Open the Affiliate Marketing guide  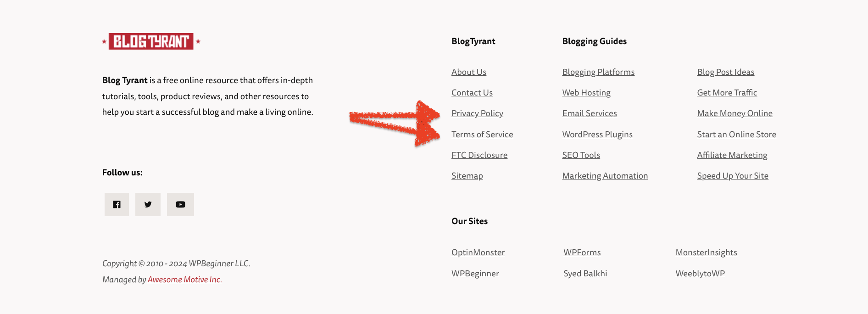(732, 155)
